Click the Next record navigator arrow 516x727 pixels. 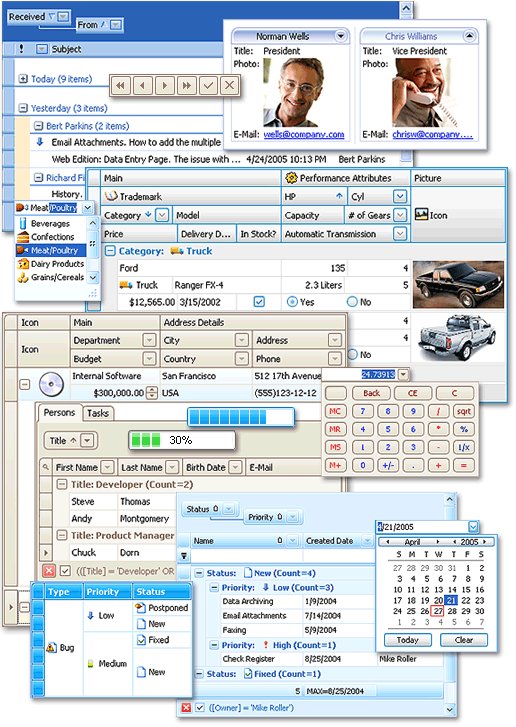pos(164,85)
